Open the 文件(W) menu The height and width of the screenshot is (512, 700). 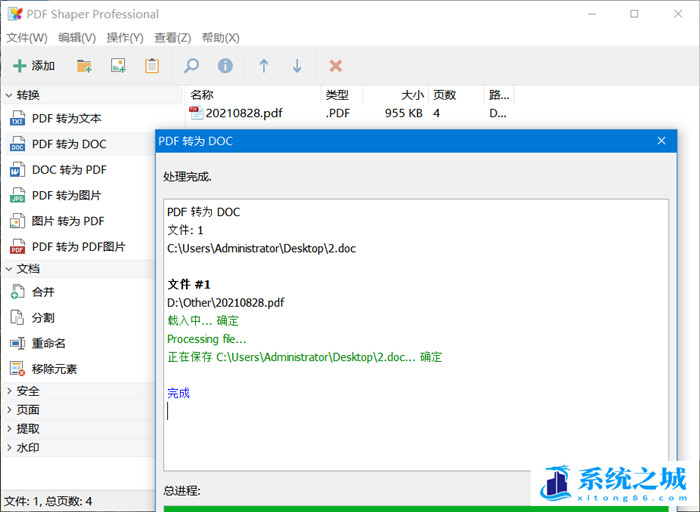tap(27, 38)
